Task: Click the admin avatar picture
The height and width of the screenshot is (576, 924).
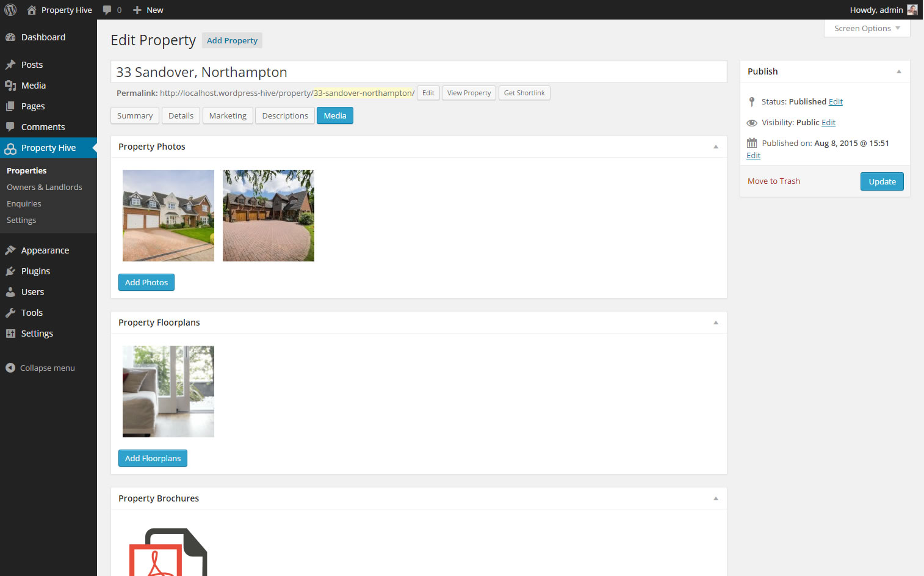Action: (x=912, y=10)
